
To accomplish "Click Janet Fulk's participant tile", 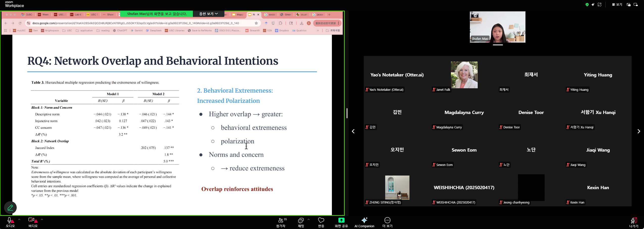I will [x=464, y=75].
